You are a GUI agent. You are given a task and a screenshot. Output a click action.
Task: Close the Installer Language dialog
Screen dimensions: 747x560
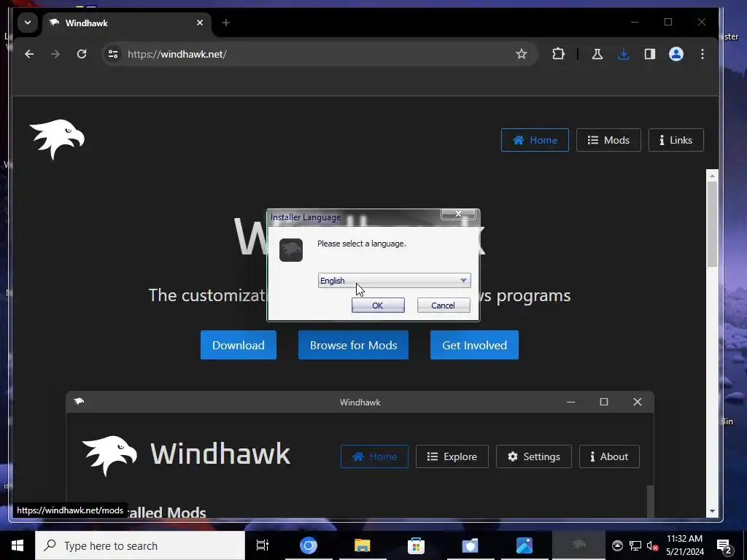[458, 214]
